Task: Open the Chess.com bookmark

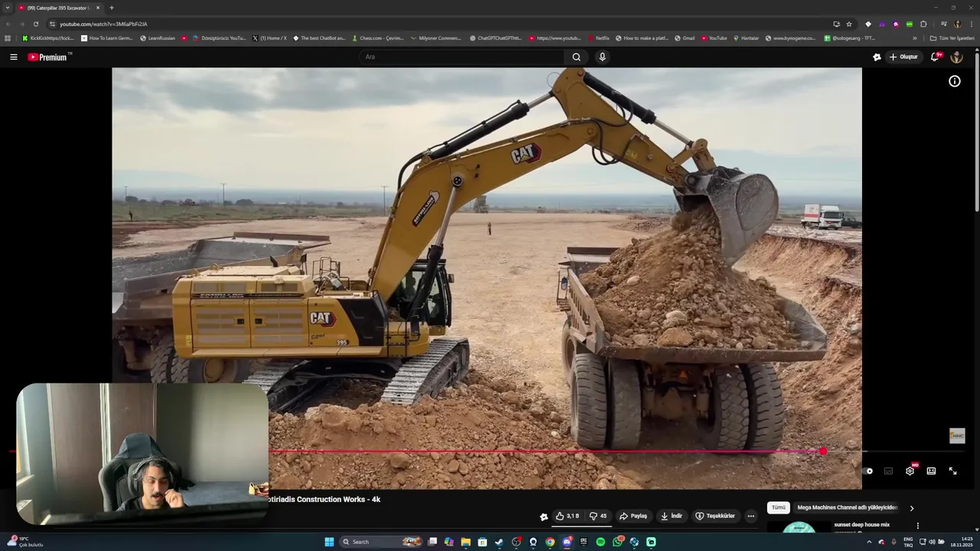Action: [x=377, y=38]
